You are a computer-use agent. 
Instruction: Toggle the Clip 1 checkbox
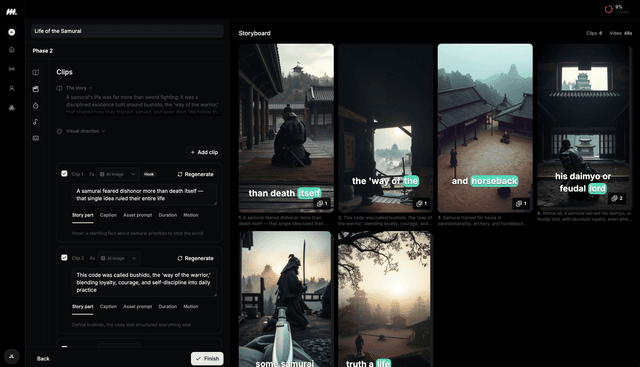(64, 173)
